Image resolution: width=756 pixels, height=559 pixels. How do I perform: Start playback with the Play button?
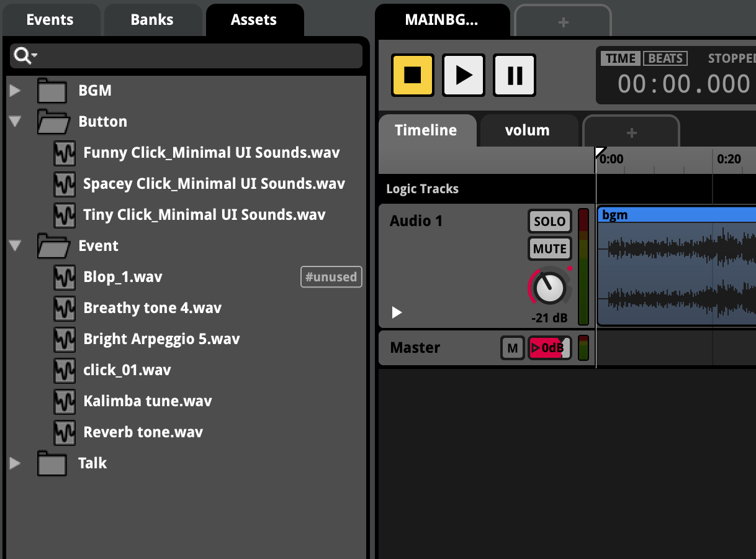tap(464, 75)
